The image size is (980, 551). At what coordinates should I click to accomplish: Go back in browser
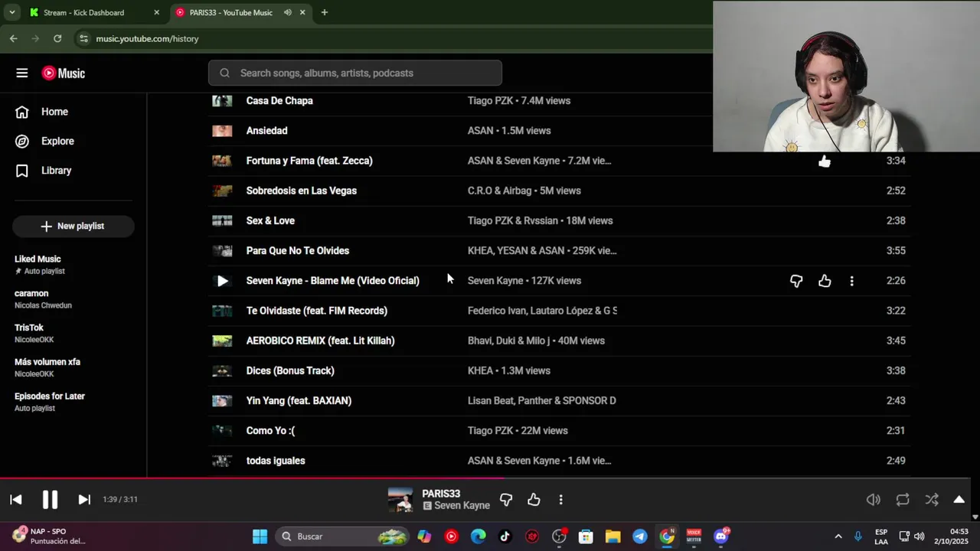(x=14, y=38)
